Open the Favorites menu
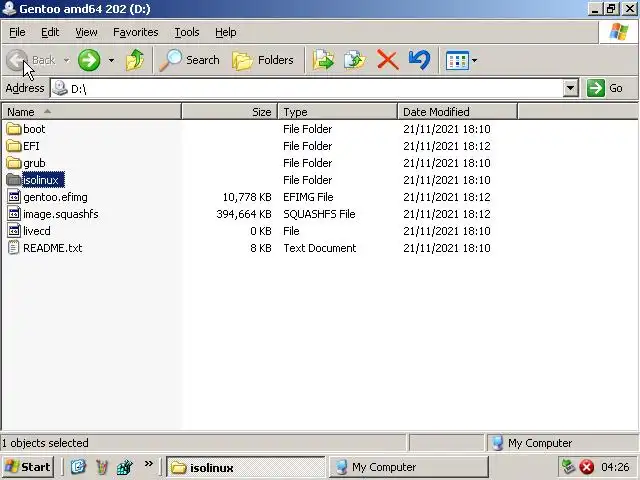 click(x=136, y=32)
